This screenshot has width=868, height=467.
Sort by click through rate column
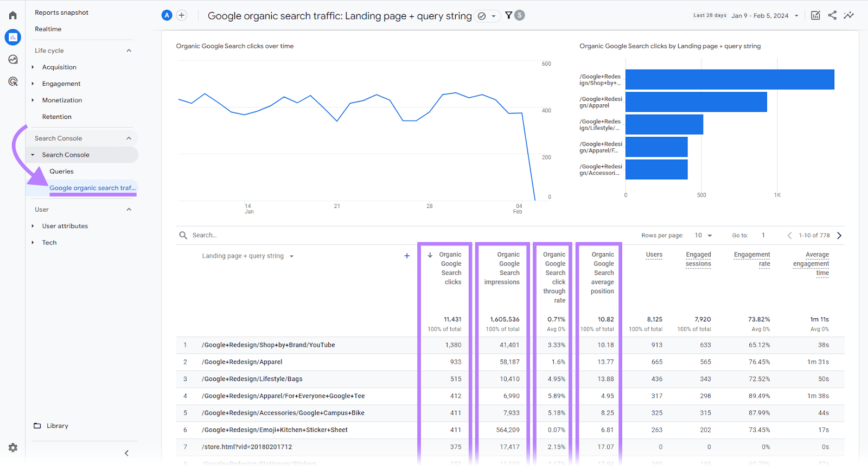click(554, 277)
